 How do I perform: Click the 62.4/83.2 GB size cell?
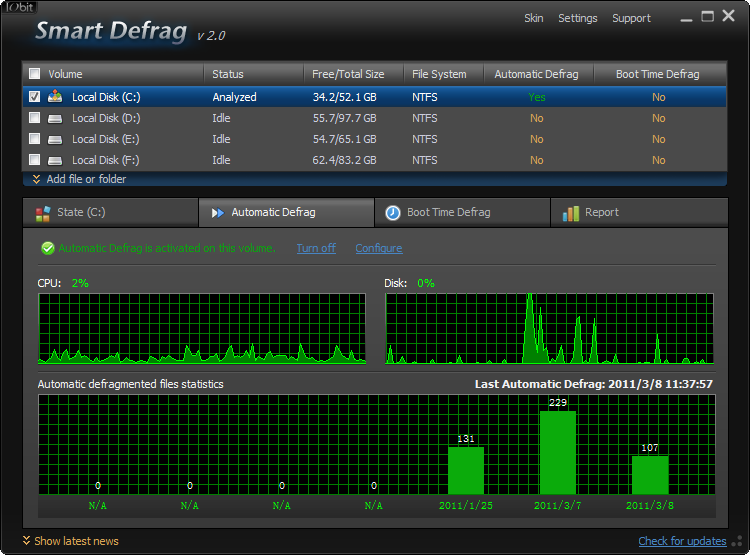pos(344,160)
